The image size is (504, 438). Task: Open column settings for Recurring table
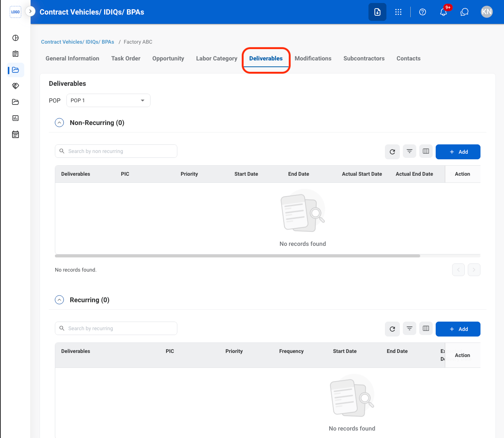pos(426,328)
